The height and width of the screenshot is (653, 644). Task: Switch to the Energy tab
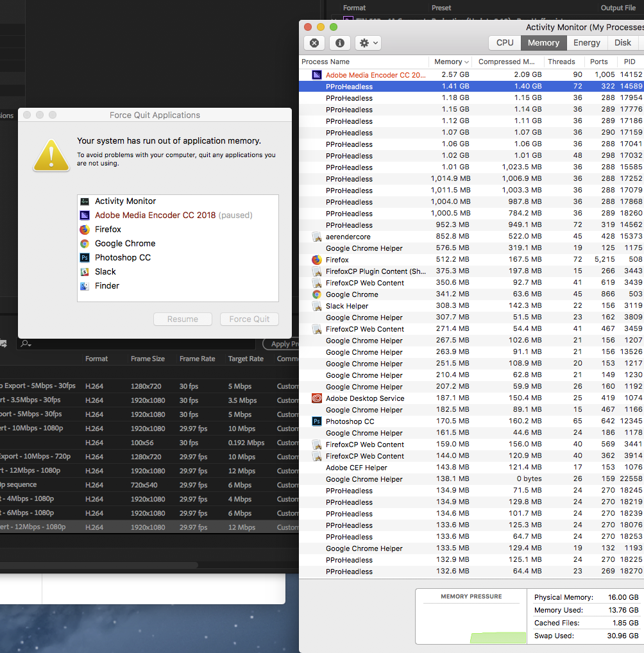586,42
